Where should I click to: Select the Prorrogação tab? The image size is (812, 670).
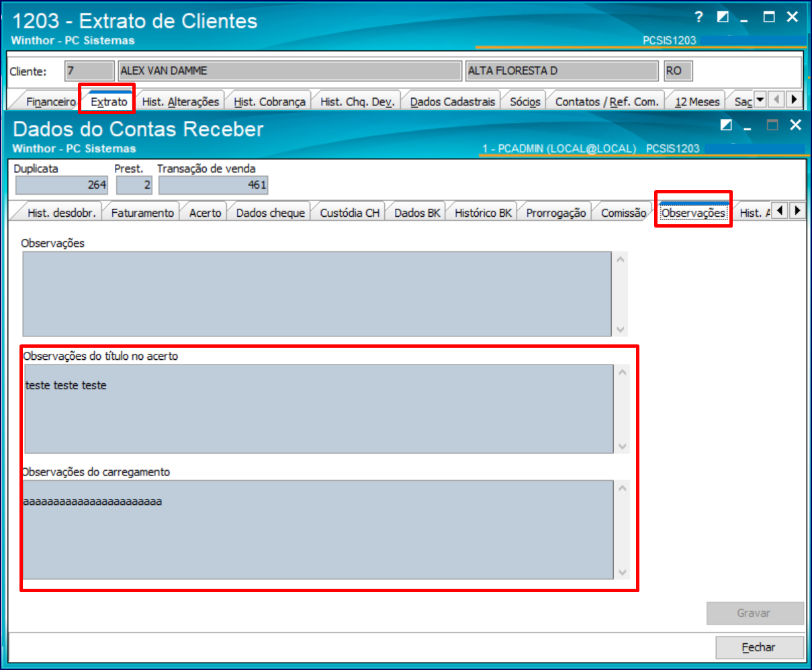pyautogui.click(x=555, y=212)
